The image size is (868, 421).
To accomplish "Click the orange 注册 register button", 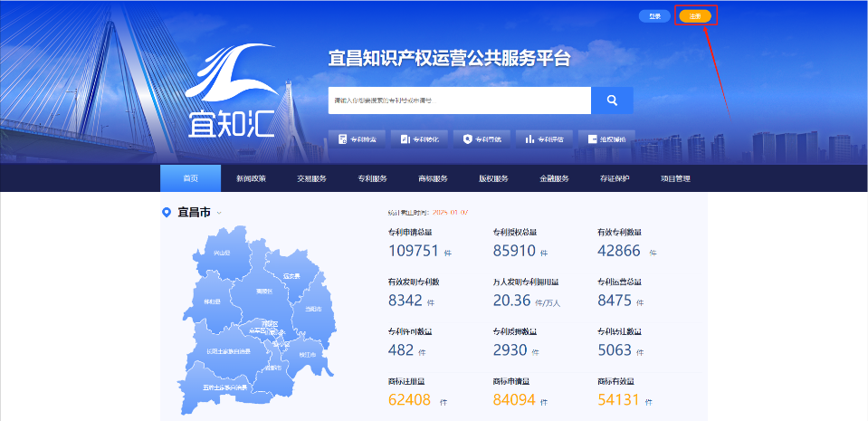I will [x=695, y=16].
